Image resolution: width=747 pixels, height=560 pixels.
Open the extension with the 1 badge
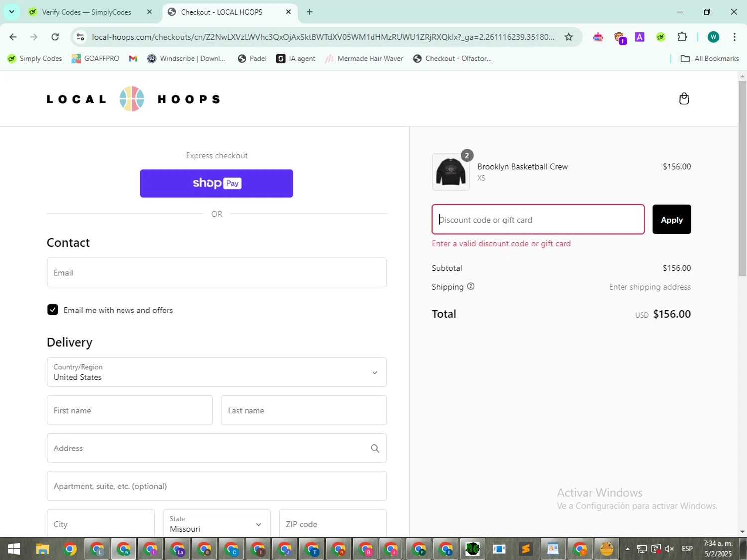click(620, 38)
